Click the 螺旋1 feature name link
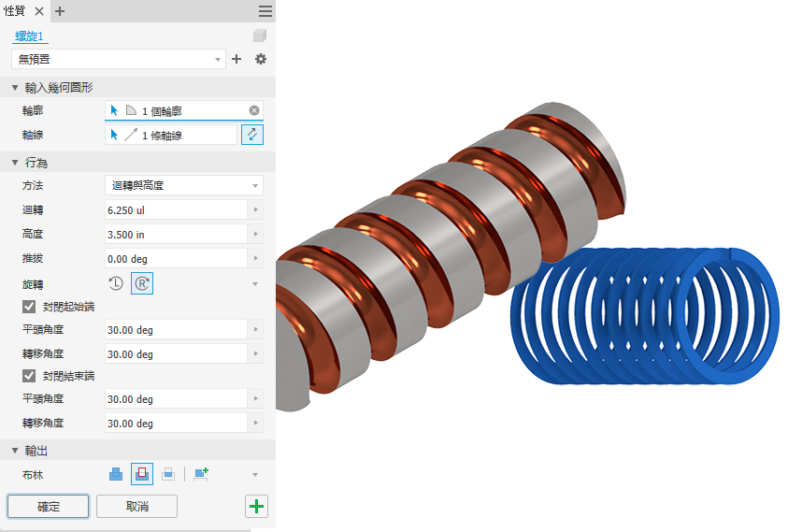 29,36
